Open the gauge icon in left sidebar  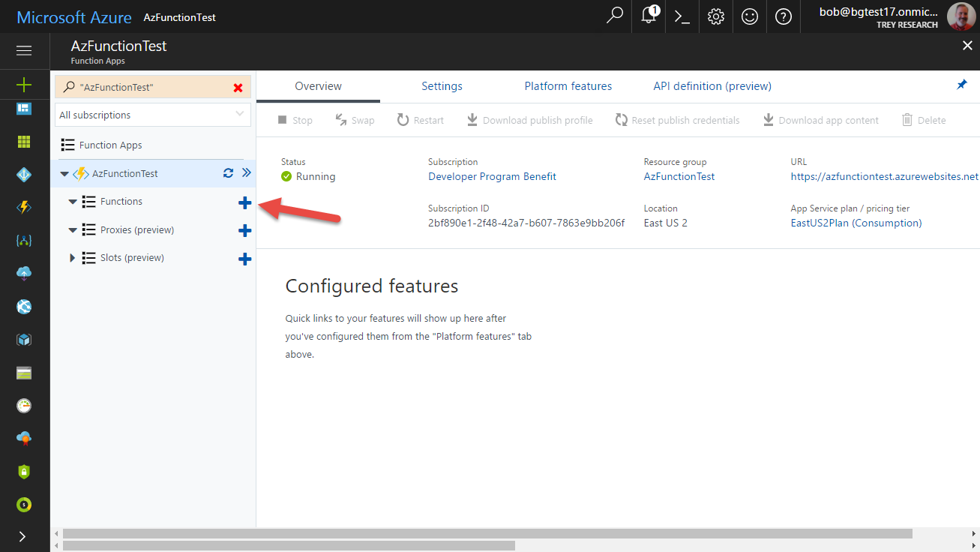pyautogui.click(x=24, y=406)
